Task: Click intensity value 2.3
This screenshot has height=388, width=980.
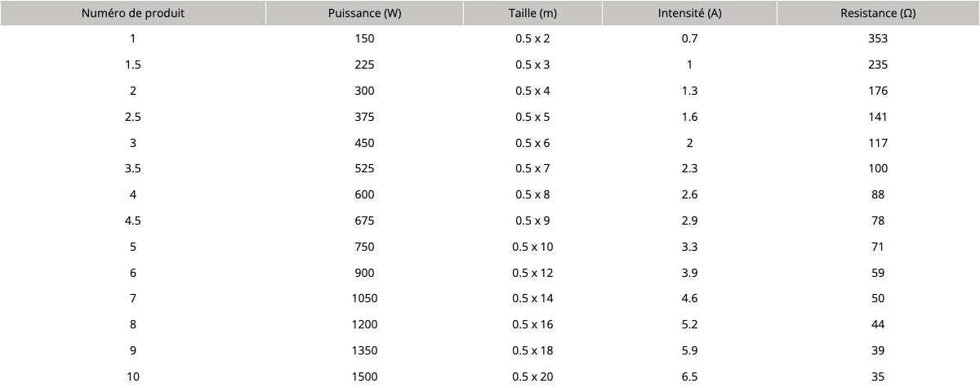Action: tap(689, 168)
